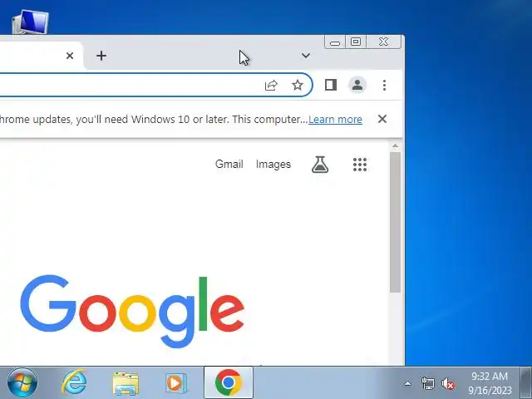Open the Gmail link
This screenshot has height=399, width=532.
(x=229, y=165)
